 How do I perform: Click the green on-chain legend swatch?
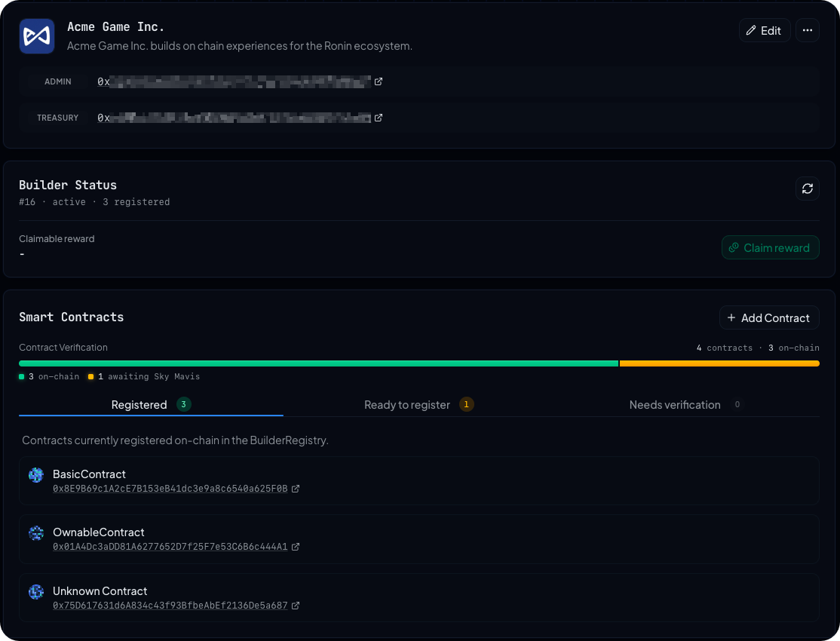pos(22,377)
